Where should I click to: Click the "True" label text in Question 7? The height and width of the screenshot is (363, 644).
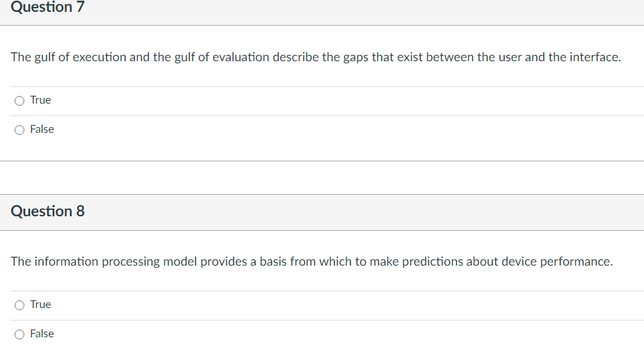[40, 100]
